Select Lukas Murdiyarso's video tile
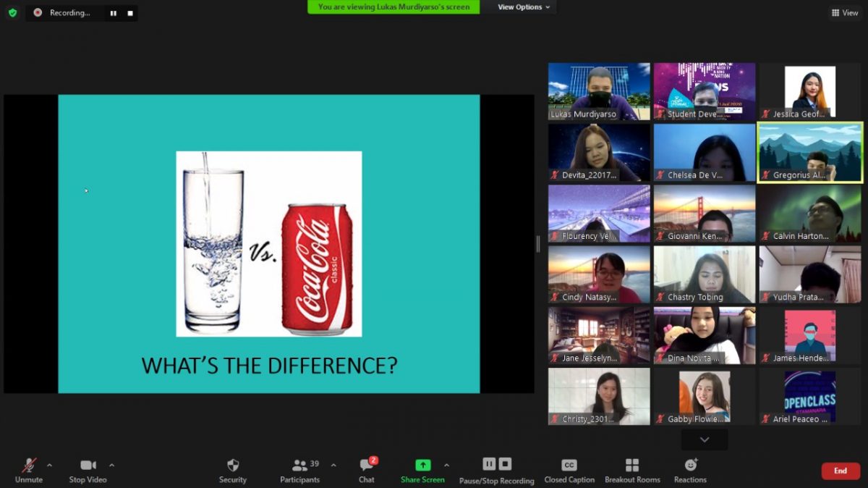Image resolution: width=868 pixels, height=488 pixels. pyautogui.click(x=599, y=91)
